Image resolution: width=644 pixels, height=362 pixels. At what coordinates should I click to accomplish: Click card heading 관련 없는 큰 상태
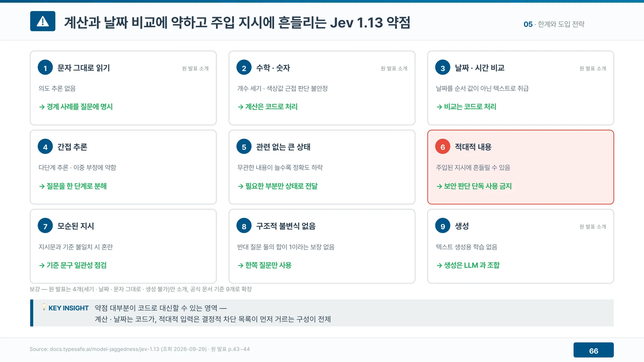coord(283,147)
